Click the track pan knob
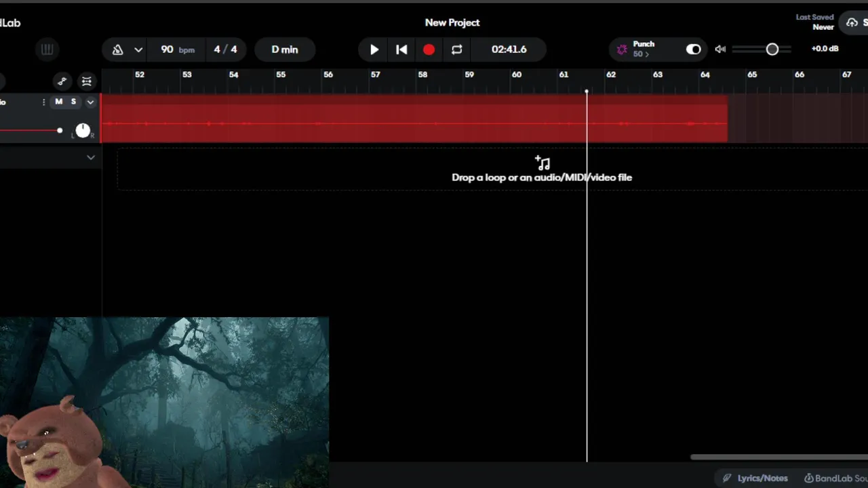 point(83,130)
